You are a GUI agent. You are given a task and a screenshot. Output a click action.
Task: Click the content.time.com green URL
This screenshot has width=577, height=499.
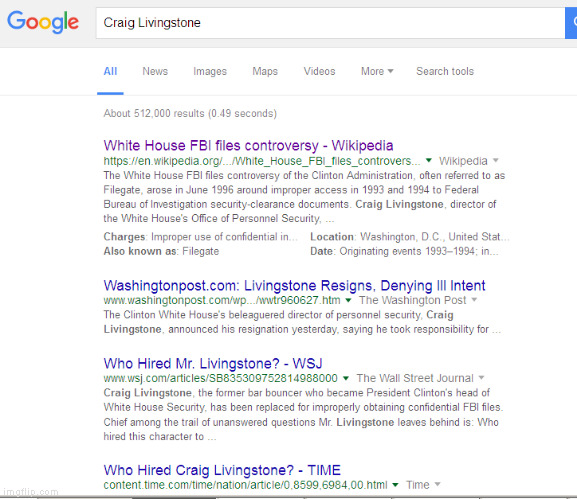(x=245, y=485)
